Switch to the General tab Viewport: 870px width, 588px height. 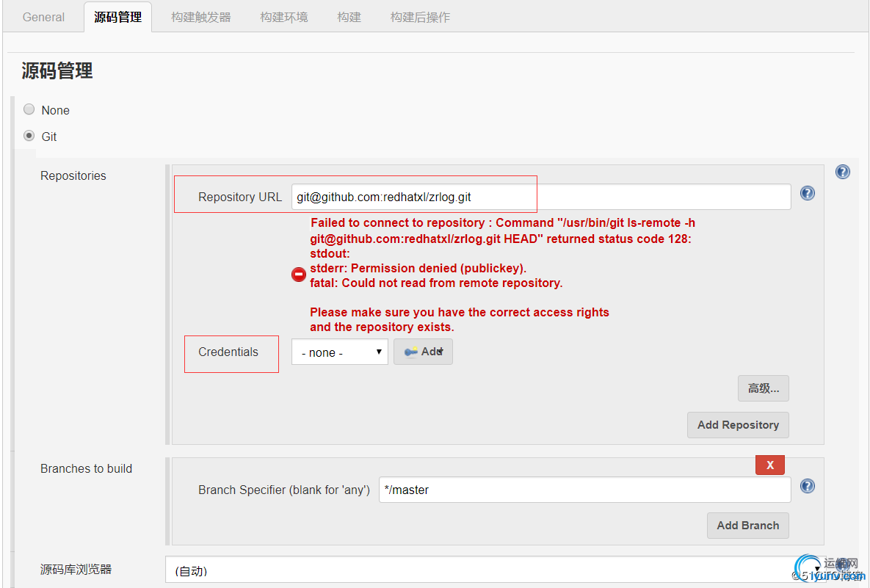point(43,17)
